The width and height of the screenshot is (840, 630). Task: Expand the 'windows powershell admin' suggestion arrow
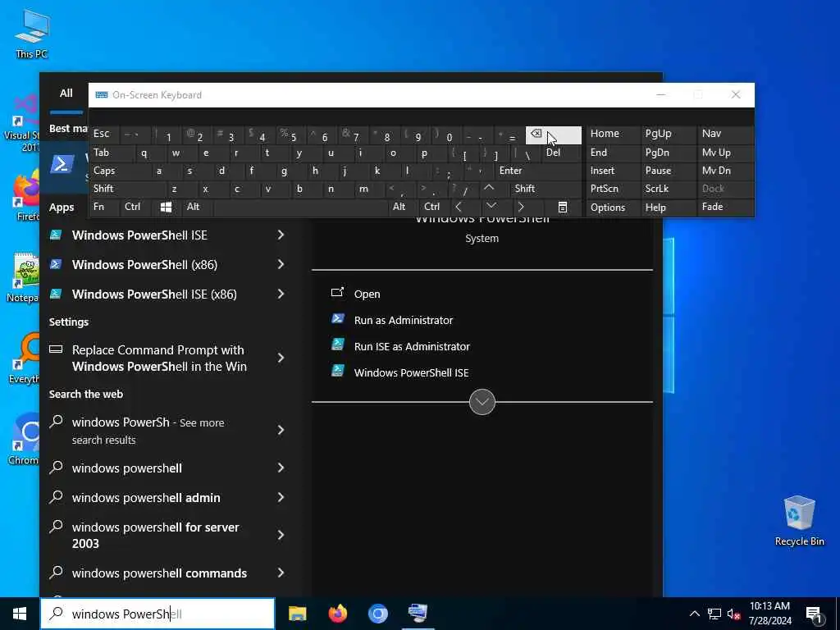(x=281, y=497)
